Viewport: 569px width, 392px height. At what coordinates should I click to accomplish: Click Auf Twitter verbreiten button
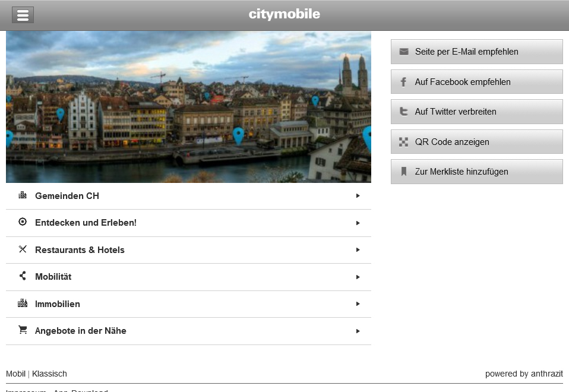(477, 112)
